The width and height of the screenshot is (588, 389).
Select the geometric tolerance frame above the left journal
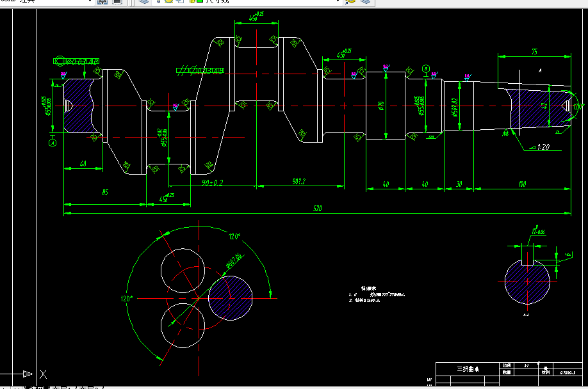point(77,61)
